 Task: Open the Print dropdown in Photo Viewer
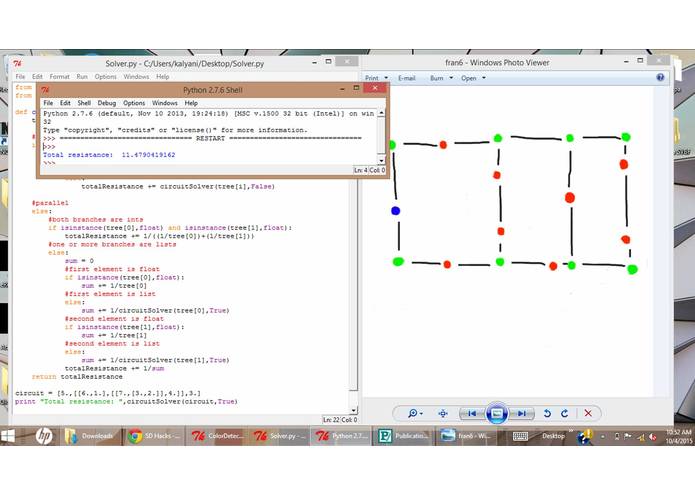tap(376, 78)
